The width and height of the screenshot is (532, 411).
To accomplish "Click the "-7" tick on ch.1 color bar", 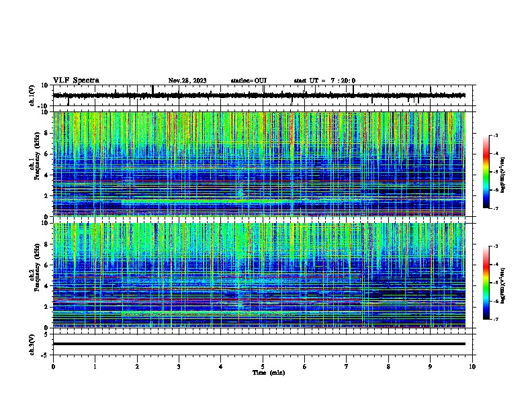I will coord(495,208).
